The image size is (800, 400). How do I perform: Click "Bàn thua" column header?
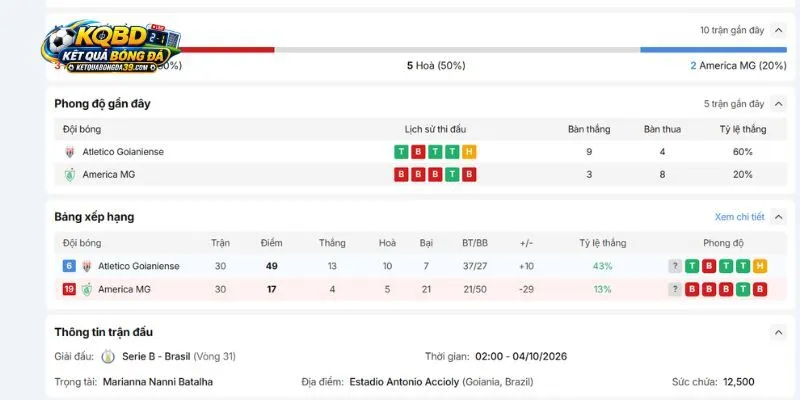662,130
